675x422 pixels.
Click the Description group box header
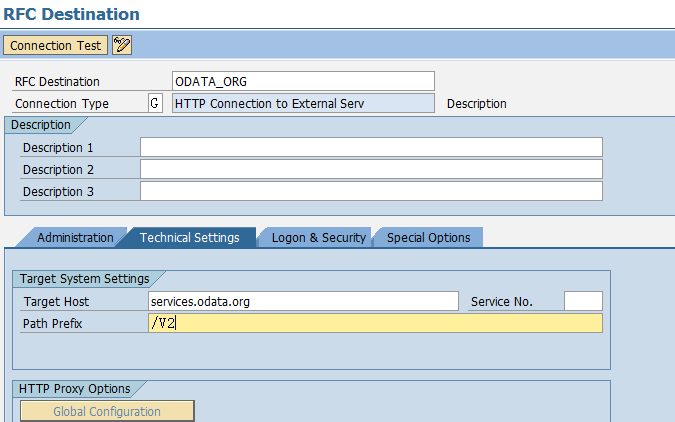pyautogui.click(x=41, y=125)
